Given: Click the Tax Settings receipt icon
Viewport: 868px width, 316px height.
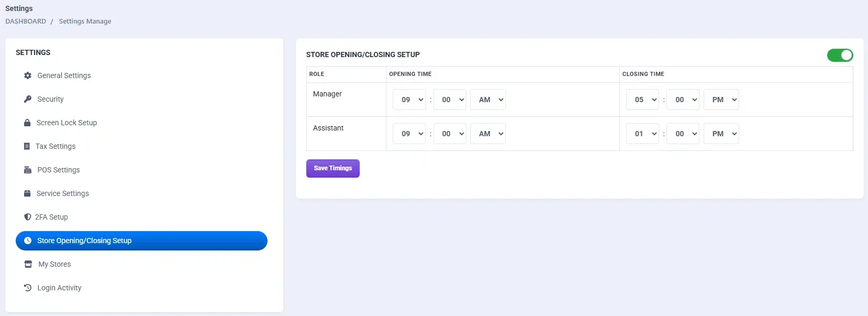Looking at the screenshot, I should tap(27, 146).
